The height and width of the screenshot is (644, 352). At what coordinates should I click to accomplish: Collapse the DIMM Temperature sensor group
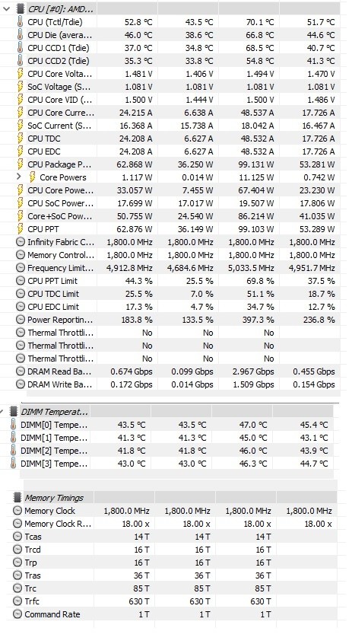pos(3,411)
